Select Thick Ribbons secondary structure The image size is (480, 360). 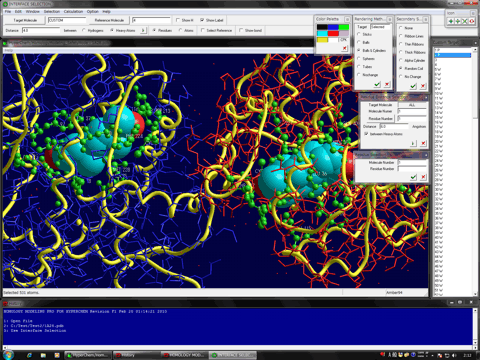[401, 52]
